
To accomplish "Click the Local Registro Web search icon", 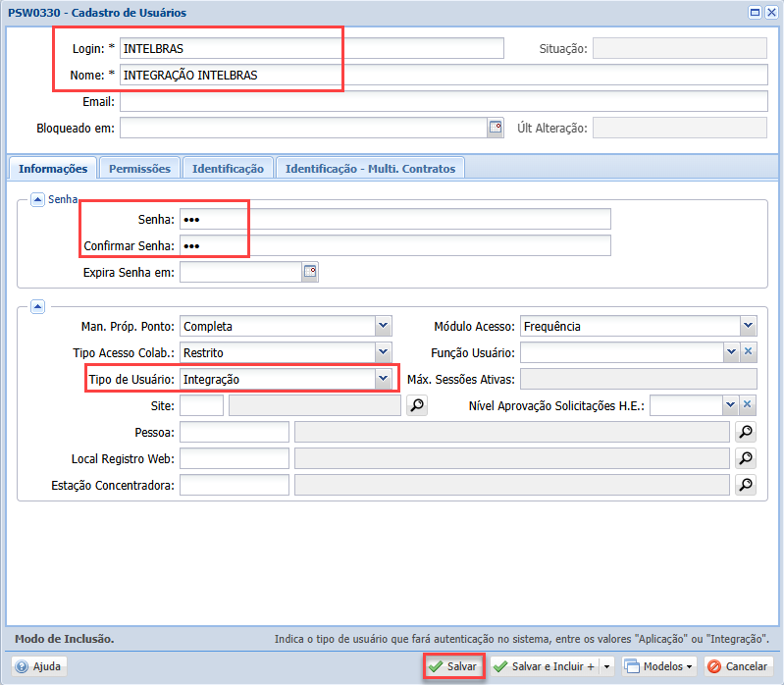I will click(747, 458).
